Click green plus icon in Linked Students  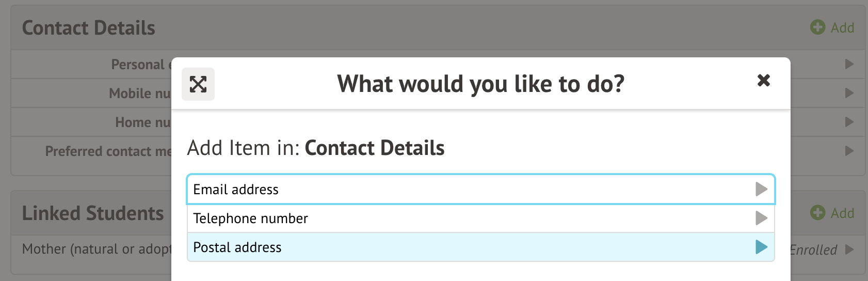817,213
